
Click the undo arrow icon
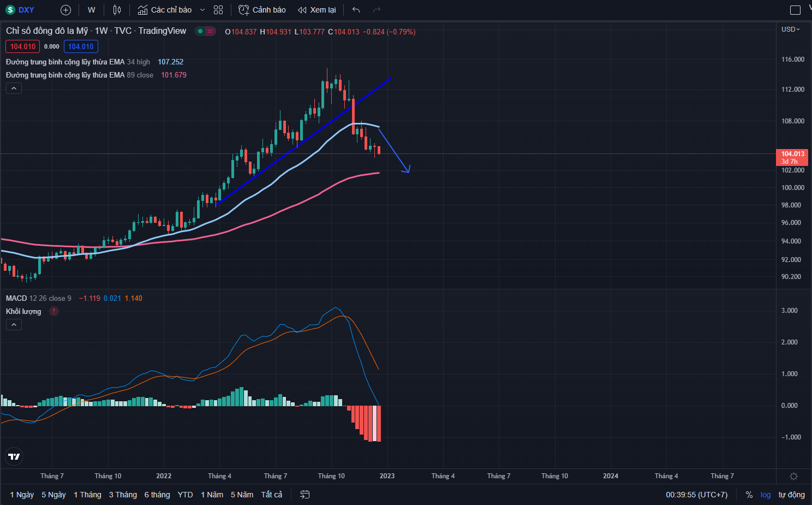(356, 10)
